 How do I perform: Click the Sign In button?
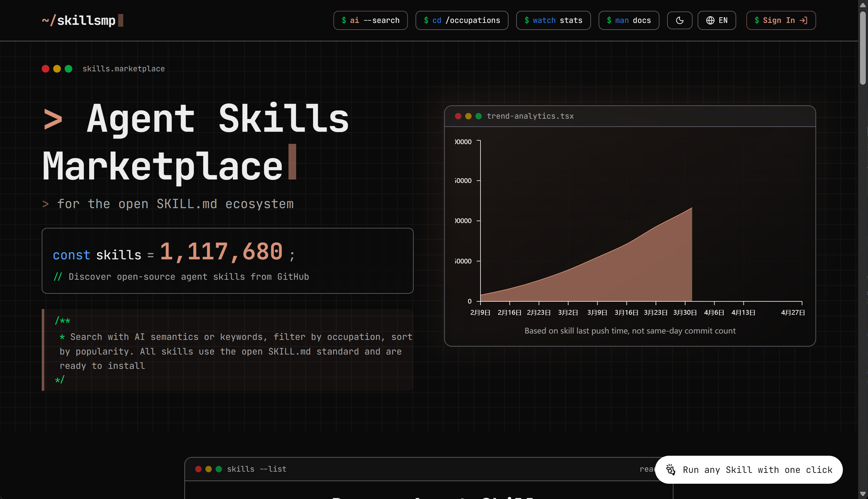pos(781,21)
